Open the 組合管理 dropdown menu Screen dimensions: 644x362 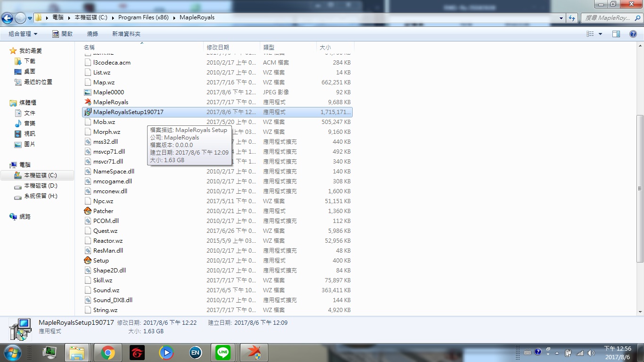23,34
